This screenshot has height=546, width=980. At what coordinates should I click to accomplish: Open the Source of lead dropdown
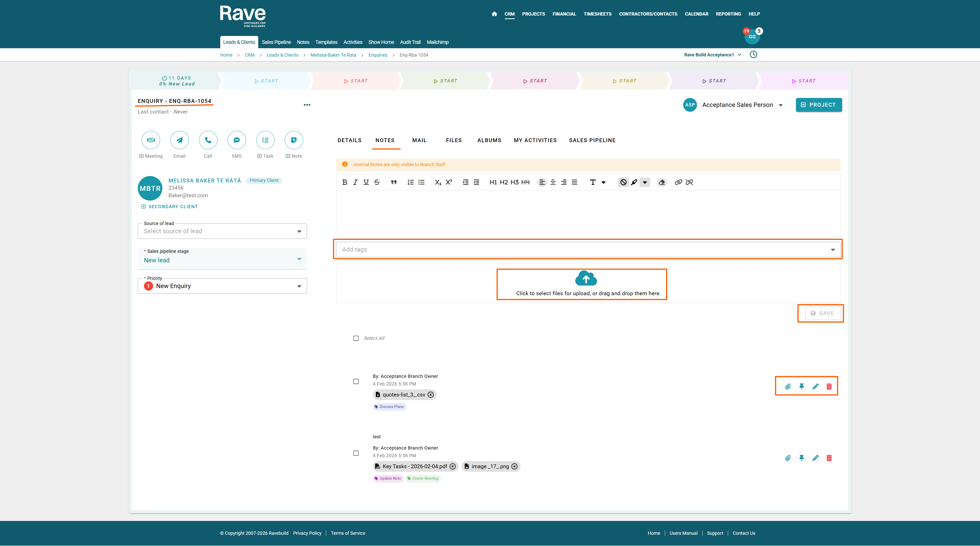(222, 231)
